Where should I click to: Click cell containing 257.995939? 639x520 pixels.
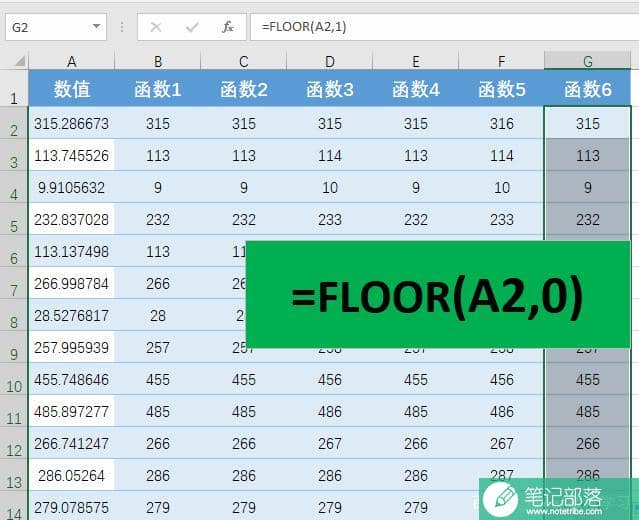[72, 347]
